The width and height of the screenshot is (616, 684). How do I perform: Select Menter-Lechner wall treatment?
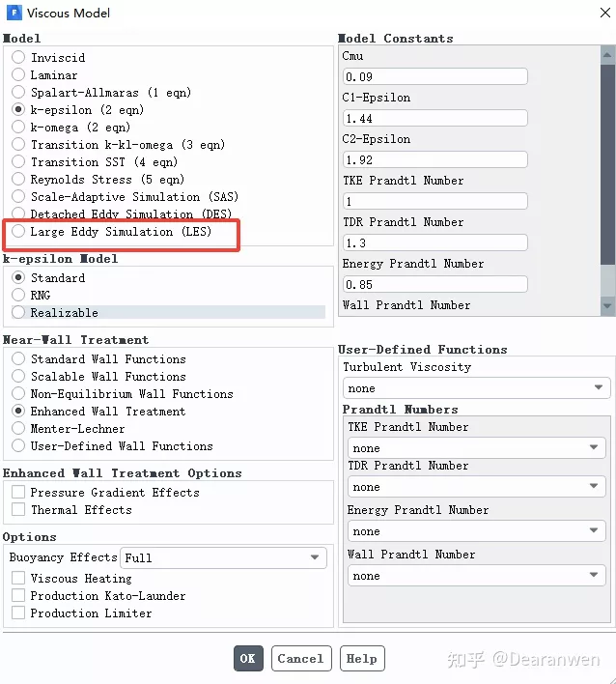[x=18, y=428]
